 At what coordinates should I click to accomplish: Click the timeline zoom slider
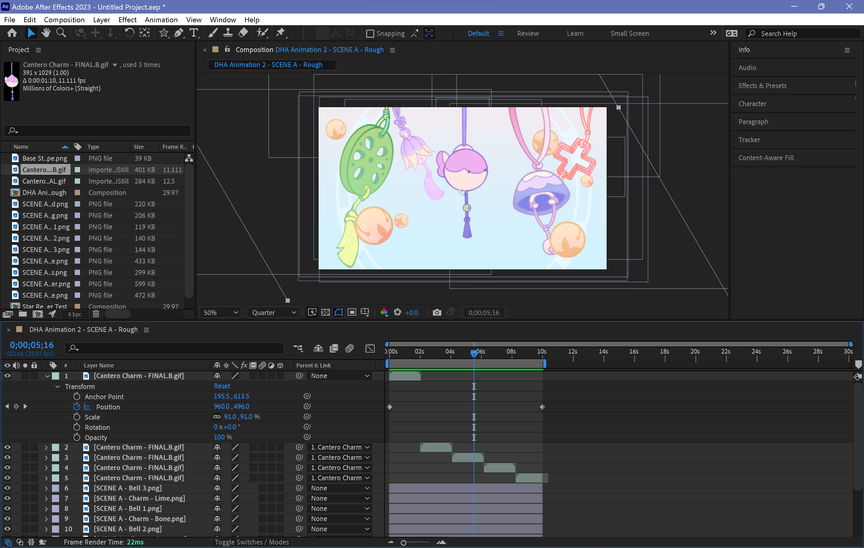point(403,543)
